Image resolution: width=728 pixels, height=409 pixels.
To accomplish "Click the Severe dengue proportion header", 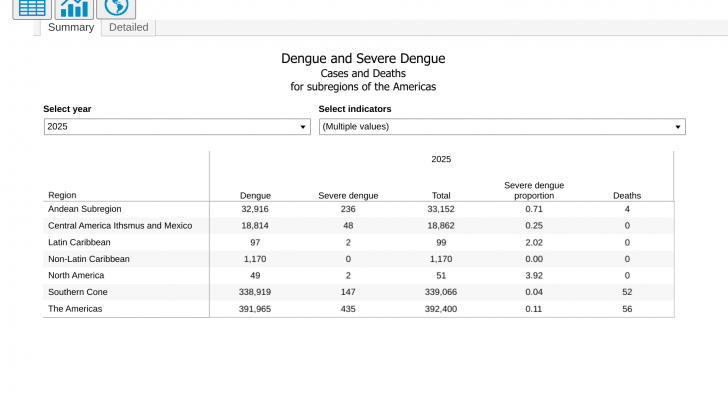I will 534,190.
